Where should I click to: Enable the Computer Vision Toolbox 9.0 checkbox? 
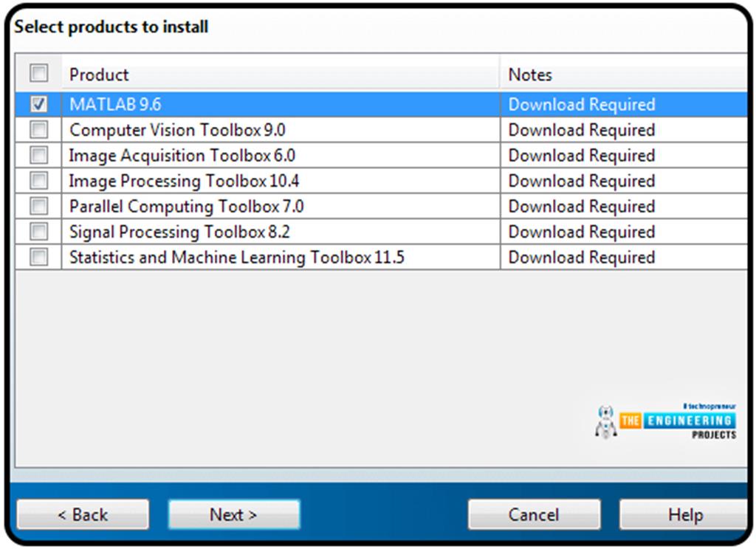(38, 130)
